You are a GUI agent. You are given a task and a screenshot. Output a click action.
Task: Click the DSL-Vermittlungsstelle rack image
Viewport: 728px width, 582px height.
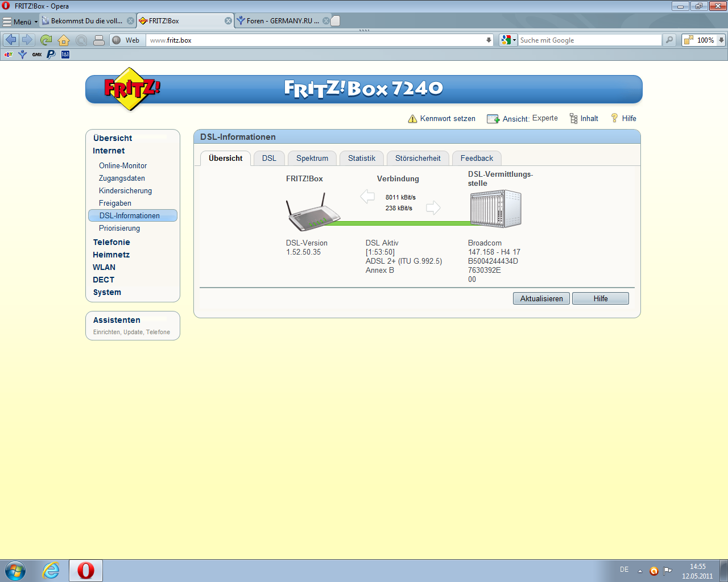coord(495,209)
